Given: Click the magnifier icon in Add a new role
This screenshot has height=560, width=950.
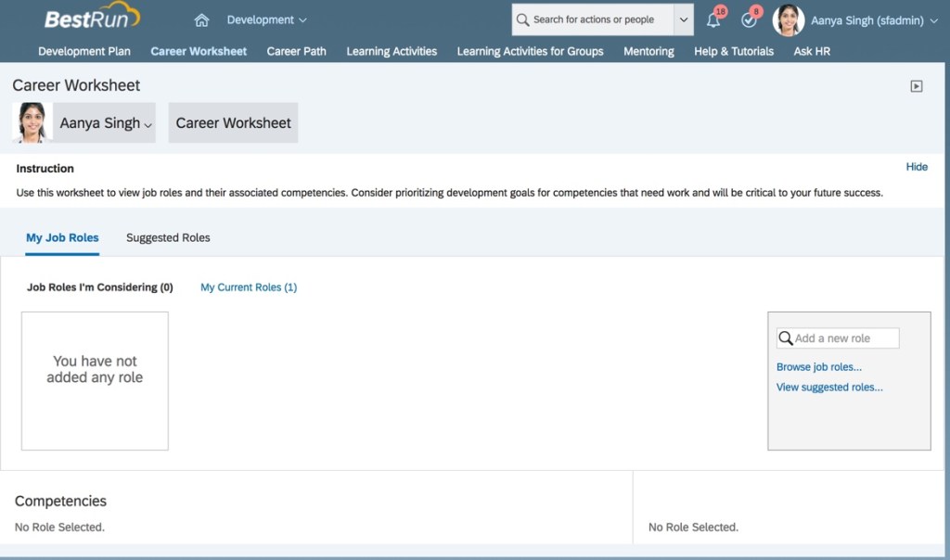Looking at the screenshot, I should coord(786,338).
